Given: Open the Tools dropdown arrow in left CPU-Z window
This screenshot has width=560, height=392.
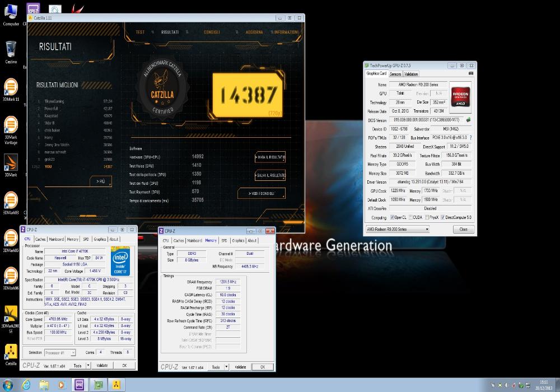Looking at the screenshot, I should point(88,365).
